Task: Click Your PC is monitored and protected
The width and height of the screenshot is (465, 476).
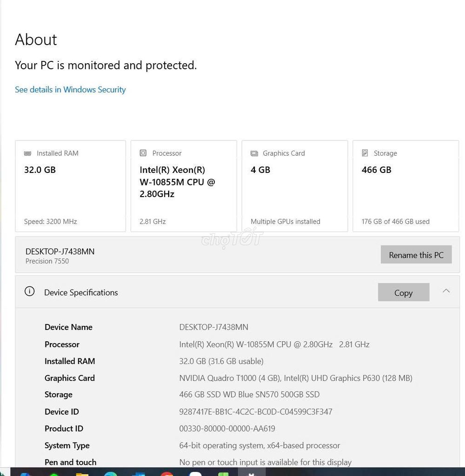Action: tap(106, 65)
